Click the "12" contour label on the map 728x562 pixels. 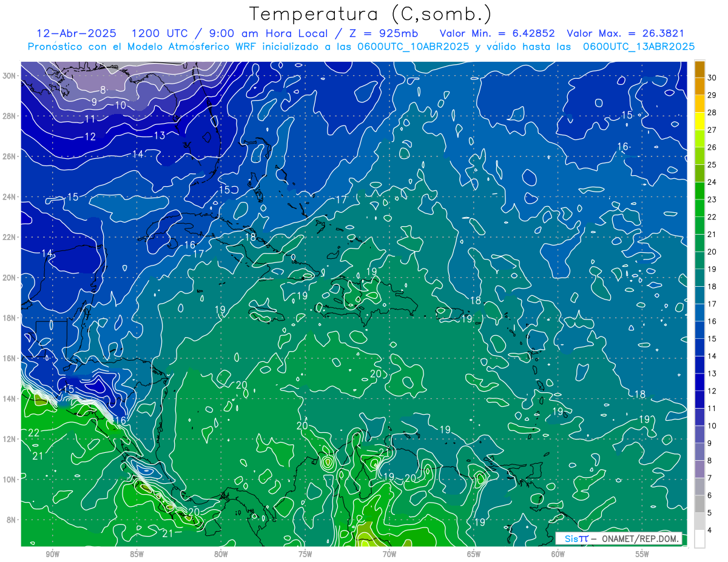[90, 137]
